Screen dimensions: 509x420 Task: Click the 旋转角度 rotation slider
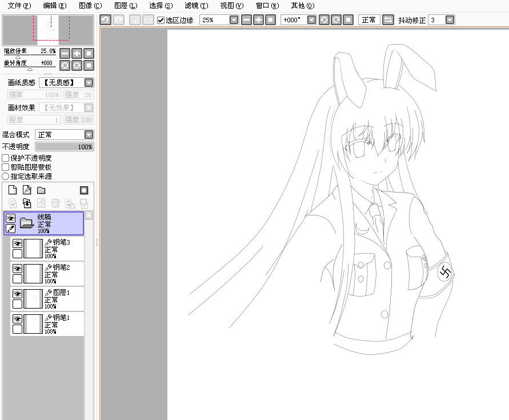click(30, 69)
